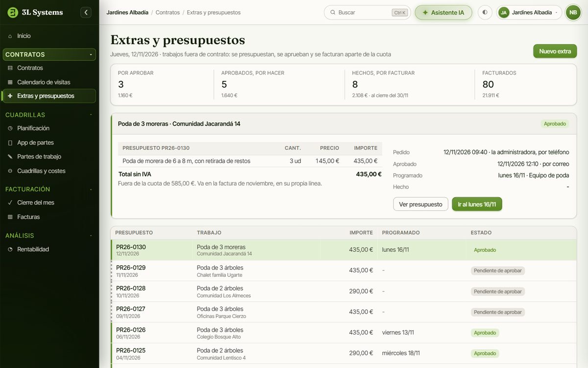Open Cuadrillas y costes page
588x368 pixels.
point(49,171)
